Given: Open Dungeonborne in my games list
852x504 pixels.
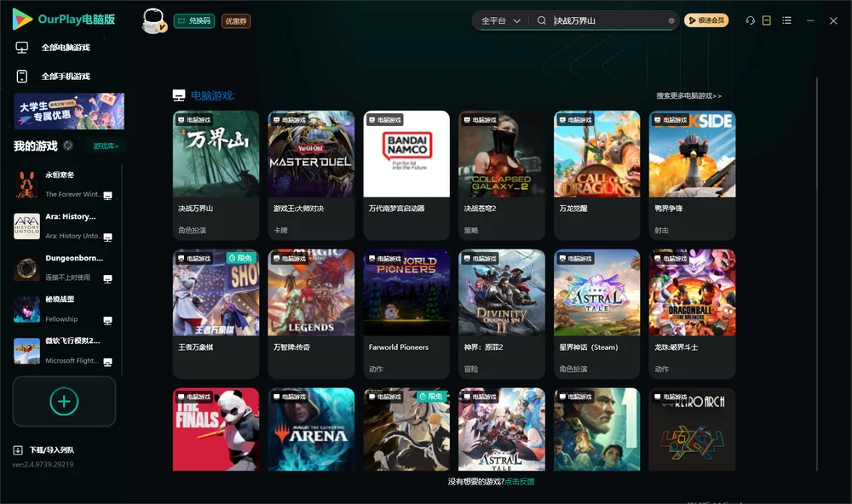Looking at the screenshot, I should [64, 267].
